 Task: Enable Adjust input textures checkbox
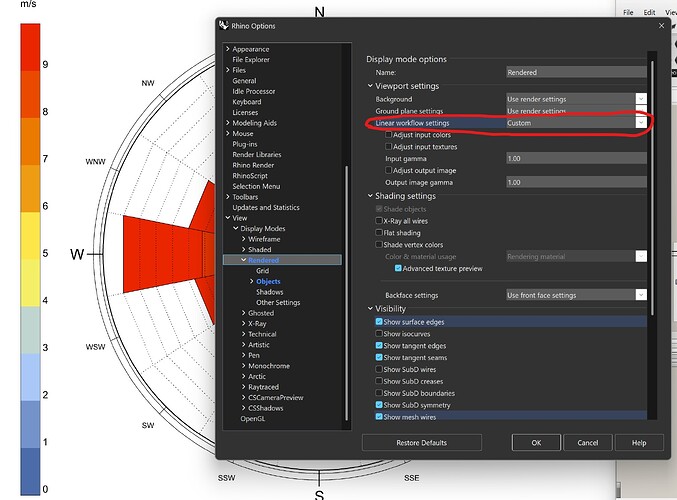click(388, 146)
